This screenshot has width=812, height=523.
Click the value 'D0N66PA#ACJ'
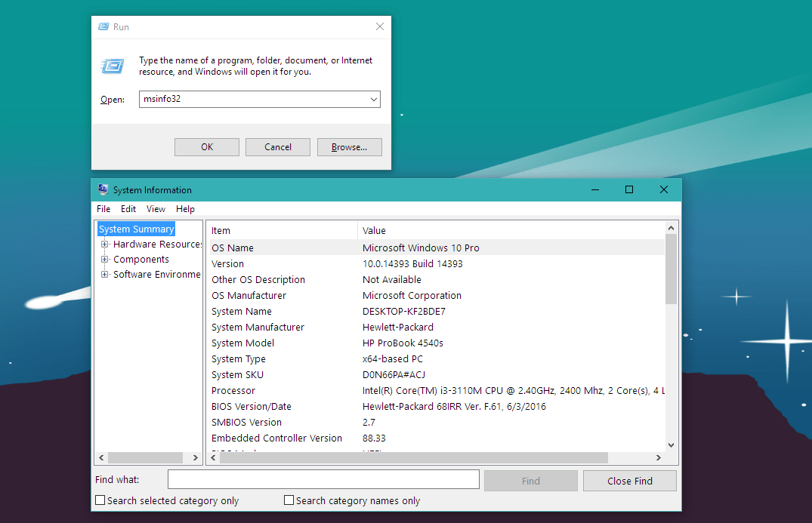(394, 375)
